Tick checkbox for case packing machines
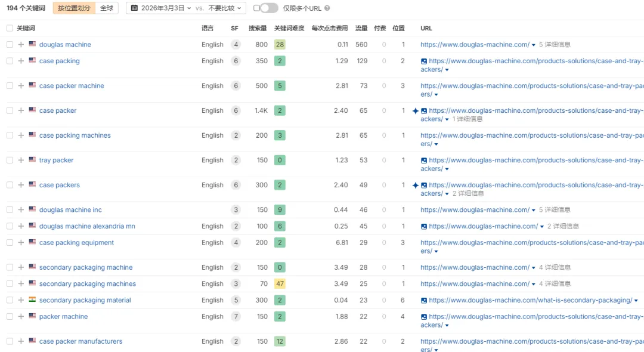Image resolution: width=644 pixels, height=352 pixels. (x=10, y=135)
